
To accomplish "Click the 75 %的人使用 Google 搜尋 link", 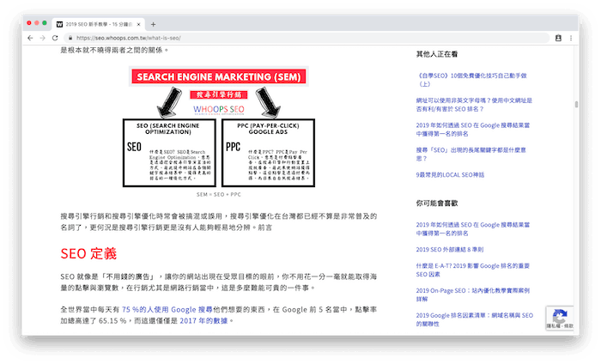I will click(x=167, y=310).
